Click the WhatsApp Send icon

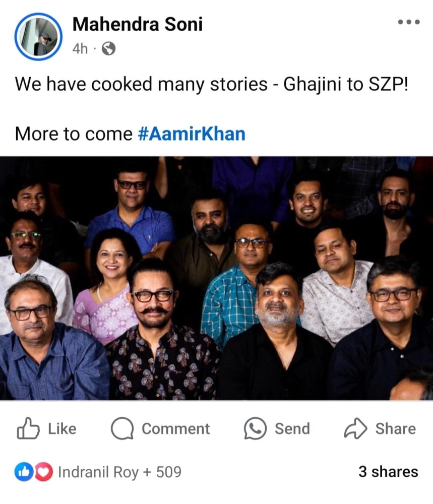click(x=255, y=429)
